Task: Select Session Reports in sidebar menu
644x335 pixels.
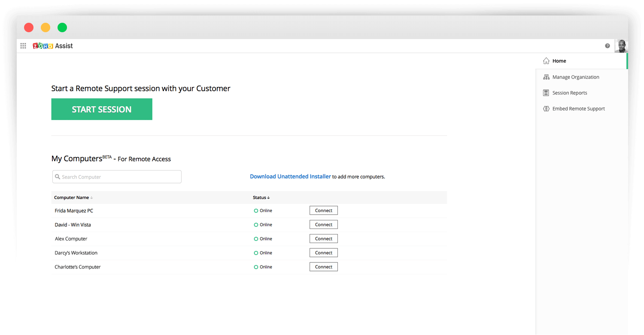Action: tap(569, 93)
